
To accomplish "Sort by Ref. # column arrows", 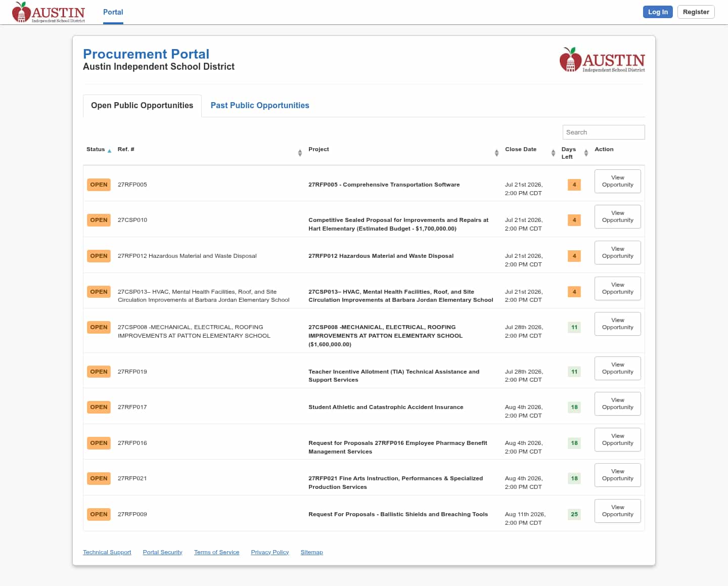I will 300,153.
